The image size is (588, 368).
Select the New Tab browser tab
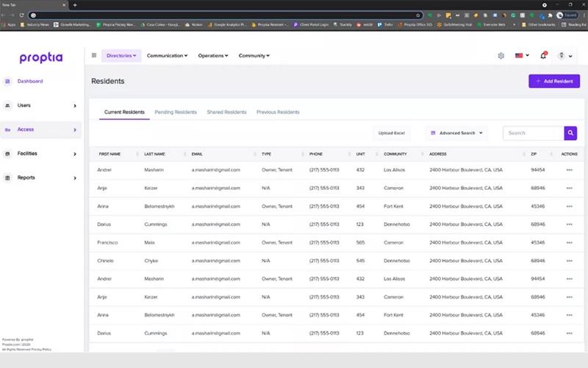point(33,5)
